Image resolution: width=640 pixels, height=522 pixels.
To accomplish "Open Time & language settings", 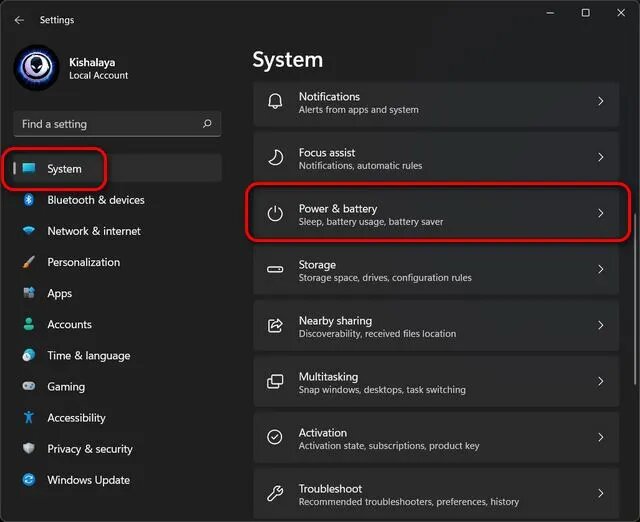I will point(118,355).
